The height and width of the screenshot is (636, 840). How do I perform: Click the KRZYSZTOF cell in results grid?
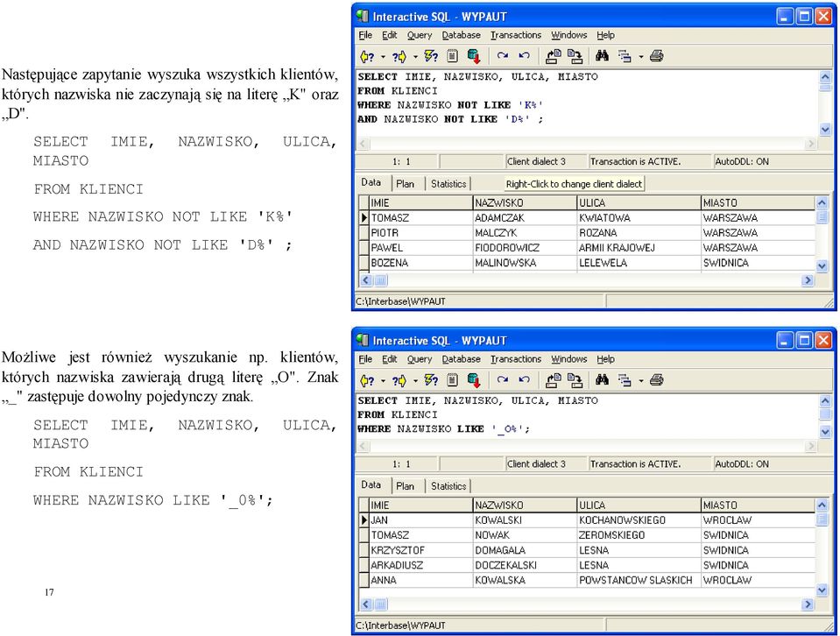tap(421, 550)
